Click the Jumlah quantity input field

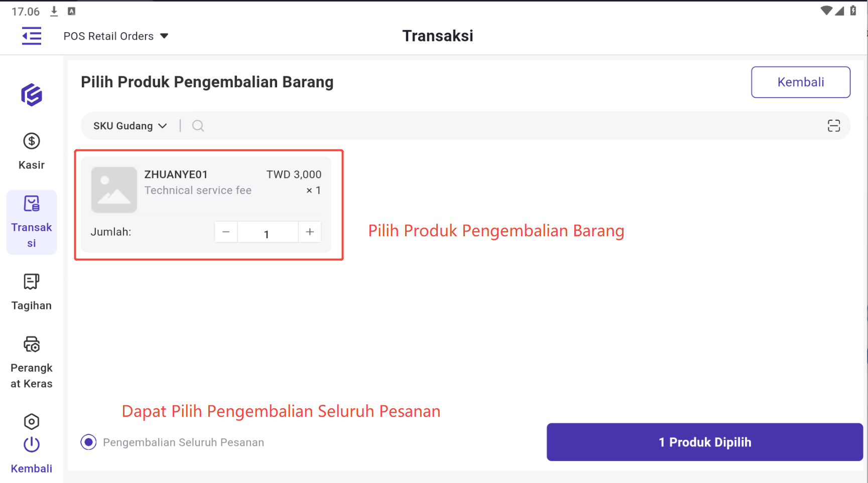pos(267,233)
